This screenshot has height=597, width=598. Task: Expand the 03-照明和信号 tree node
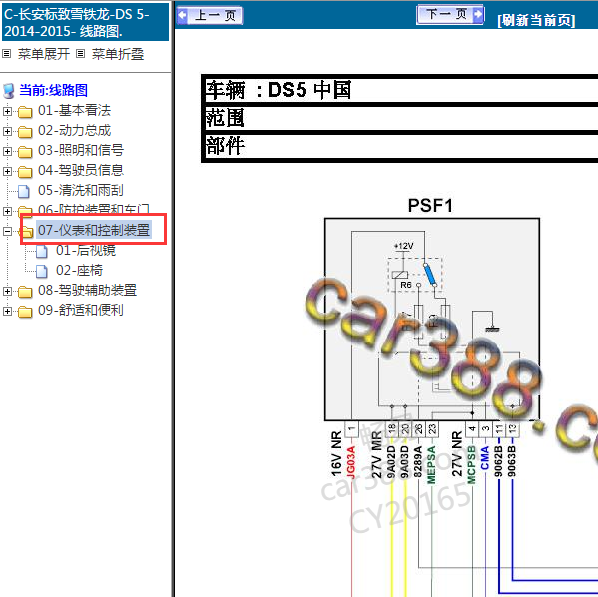(x=7, y=151)
